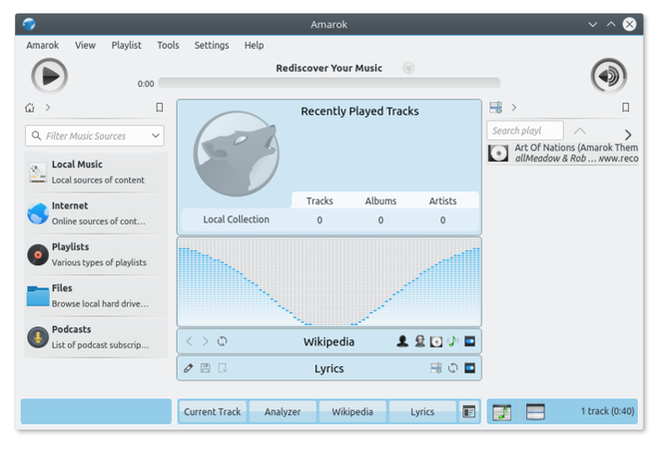Start playback with the big play button

[x=49, y=76]
